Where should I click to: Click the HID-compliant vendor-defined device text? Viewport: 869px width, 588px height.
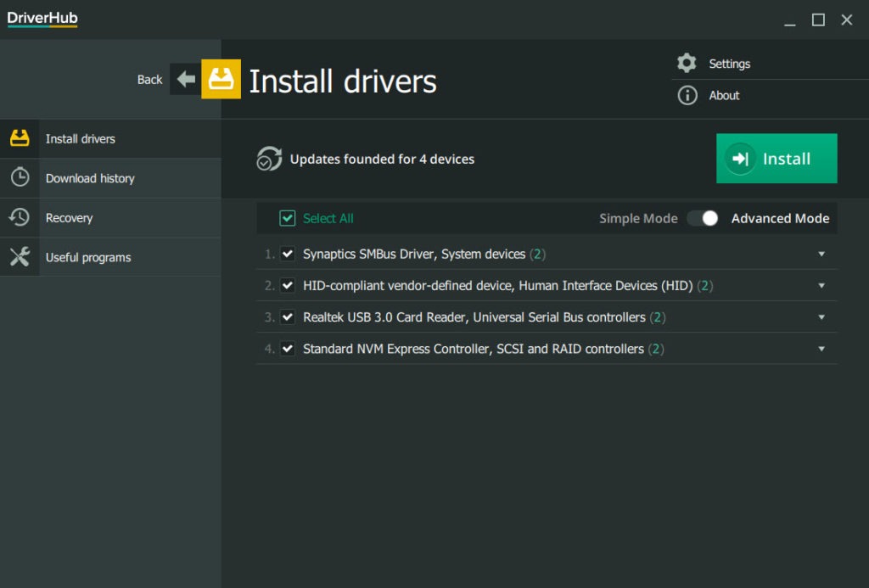[497, 285]
